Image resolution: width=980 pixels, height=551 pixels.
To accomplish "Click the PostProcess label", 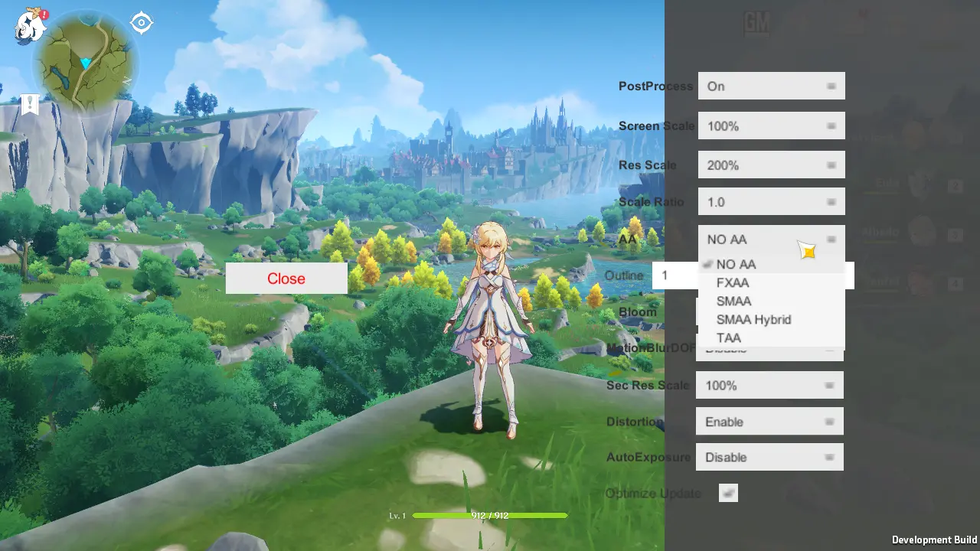I will click(656, 86).
